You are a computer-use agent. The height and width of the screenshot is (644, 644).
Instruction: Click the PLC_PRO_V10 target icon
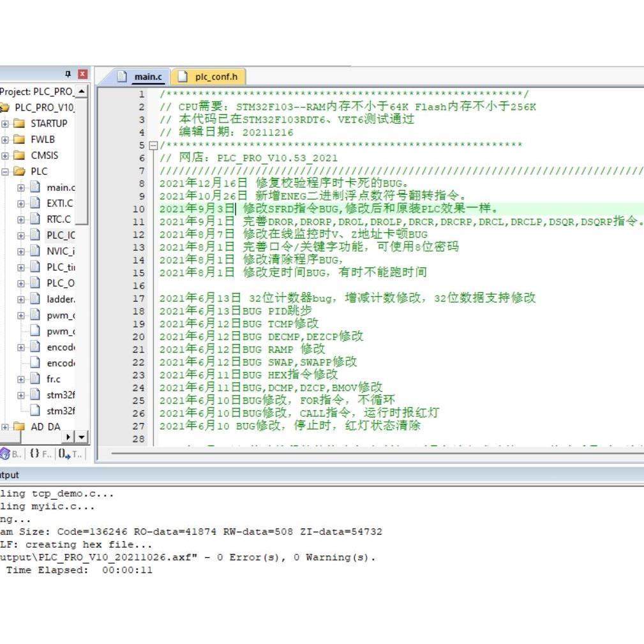(4, 108)
